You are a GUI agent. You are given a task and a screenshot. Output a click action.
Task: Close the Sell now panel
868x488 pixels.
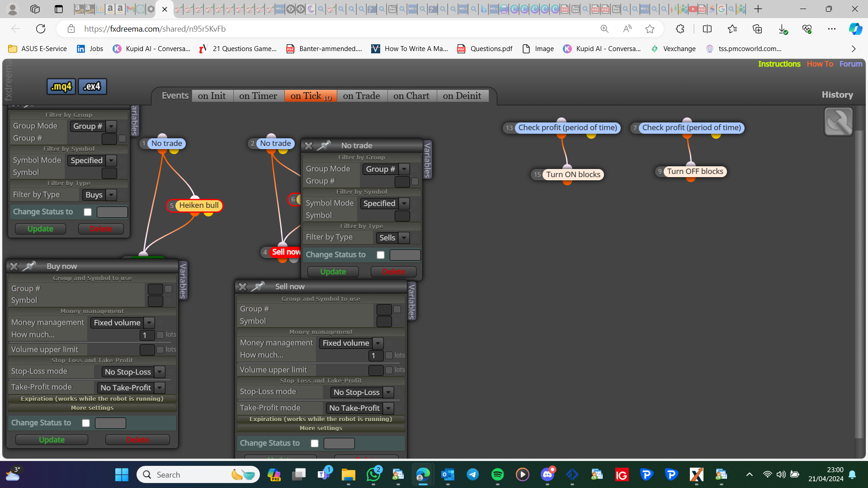[x=243, y=287]
